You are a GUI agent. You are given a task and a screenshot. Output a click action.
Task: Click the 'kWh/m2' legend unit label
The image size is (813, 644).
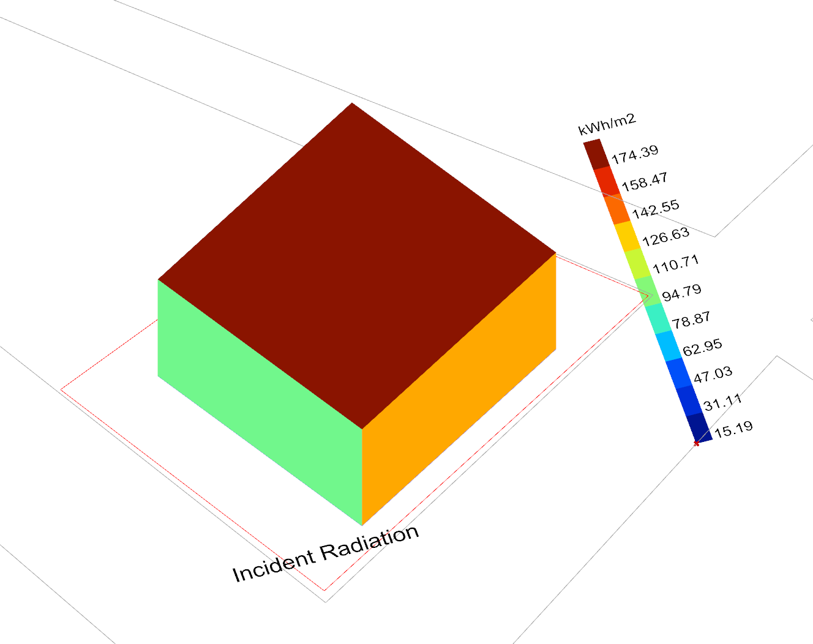(x=607, y=125)
